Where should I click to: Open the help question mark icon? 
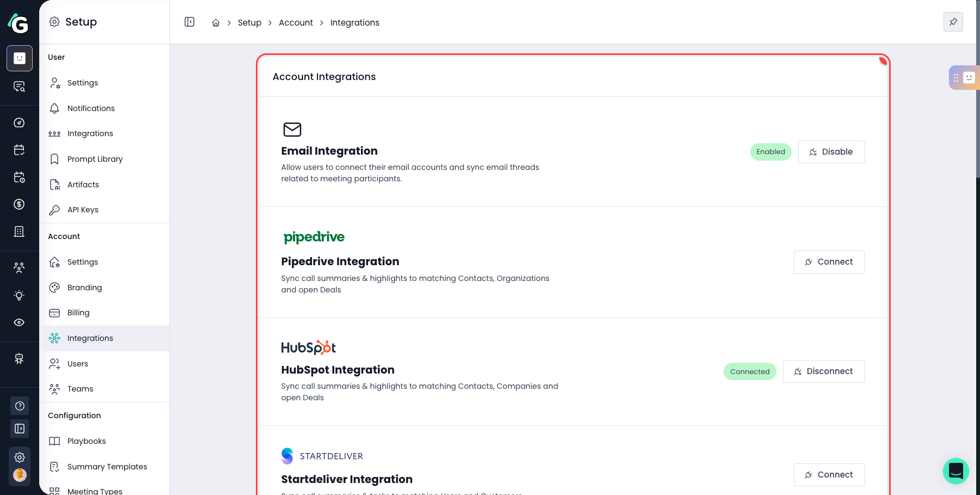pos(20,406)
